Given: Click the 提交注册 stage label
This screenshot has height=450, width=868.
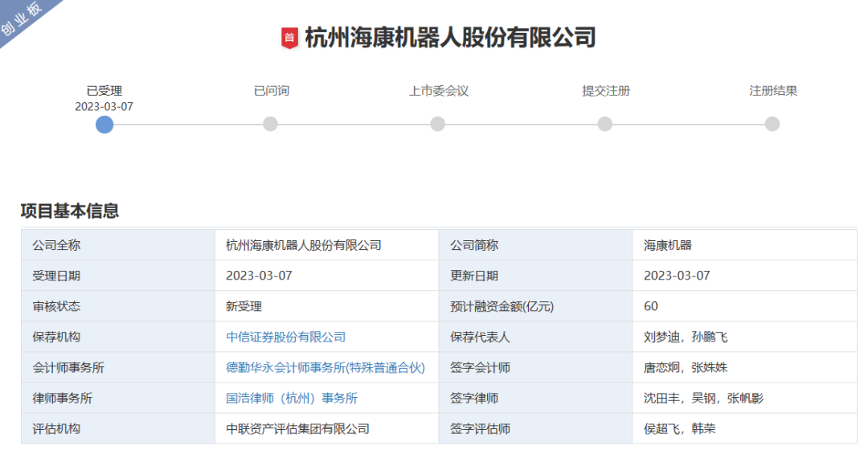Looking at the screenshot, I should (606, 91).
